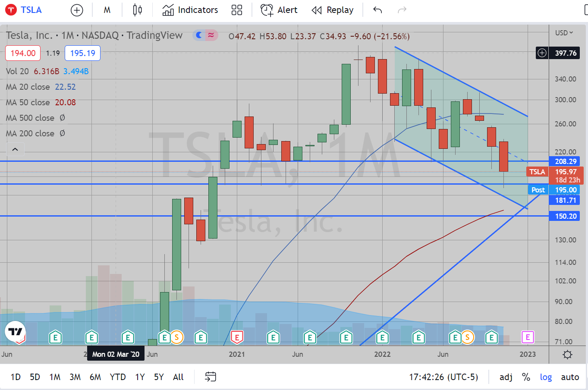Open the chart settings gear icon
Viewport: 588px width, 390px height.
(568, 355)
